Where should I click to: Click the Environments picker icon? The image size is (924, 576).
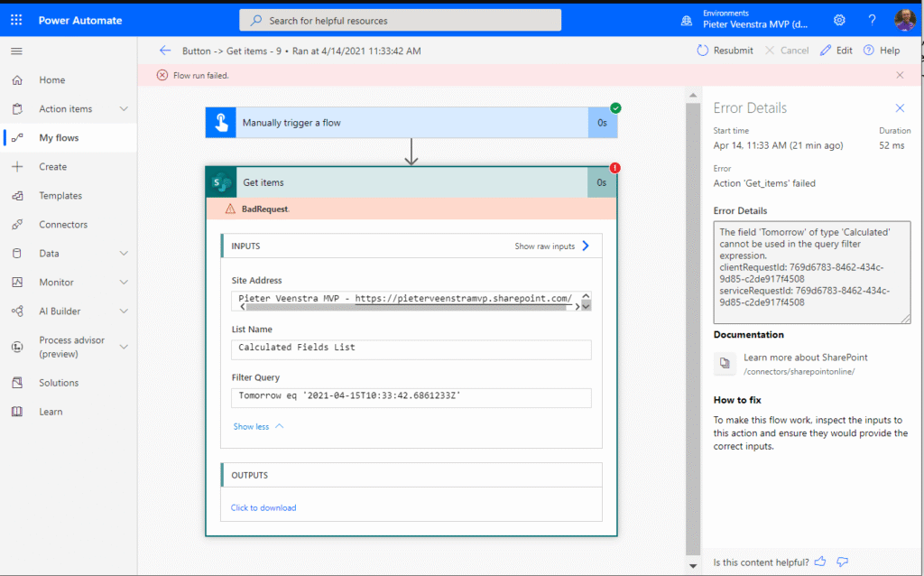[687, 21]
